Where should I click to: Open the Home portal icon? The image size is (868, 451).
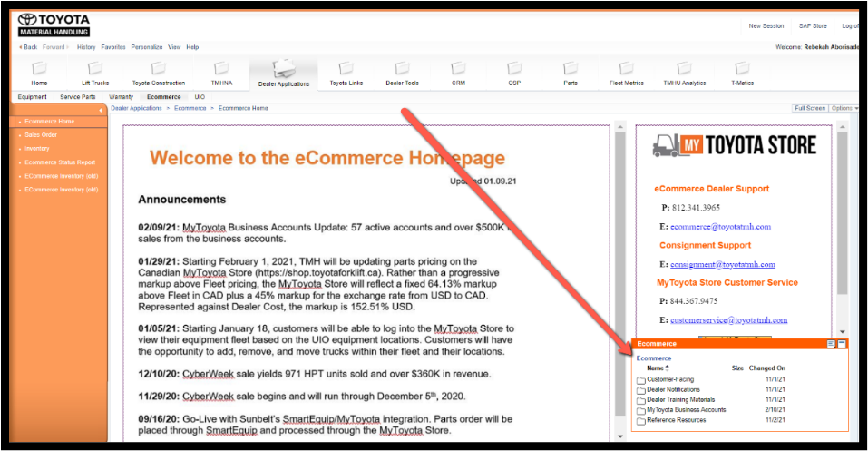coord(39,69)
